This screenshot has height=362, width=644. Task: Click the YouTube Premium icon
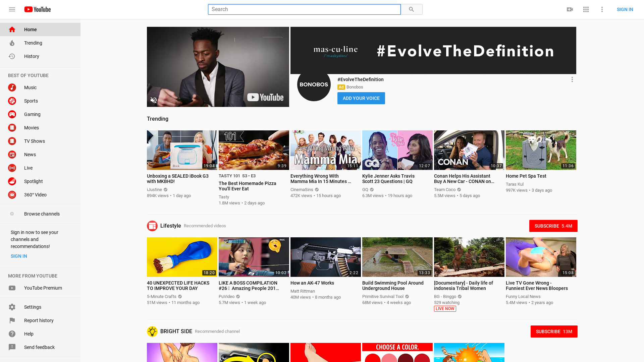pyautogui.click(x=12, y=288)
